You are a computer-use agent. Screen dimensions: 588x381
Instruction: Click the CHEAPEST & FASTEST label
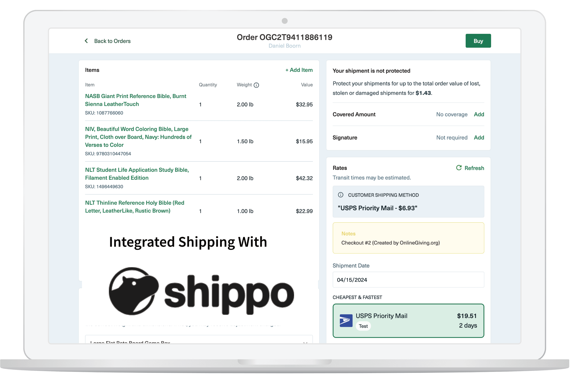(357, 297)
